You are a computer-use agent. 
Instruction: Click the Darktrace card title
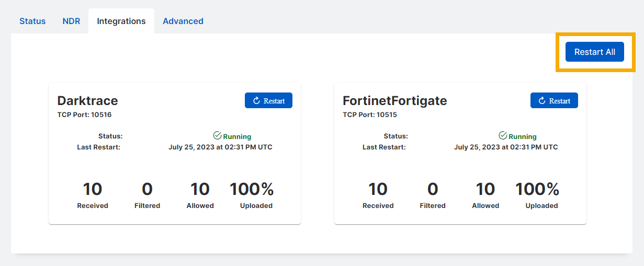pos(87,101)
